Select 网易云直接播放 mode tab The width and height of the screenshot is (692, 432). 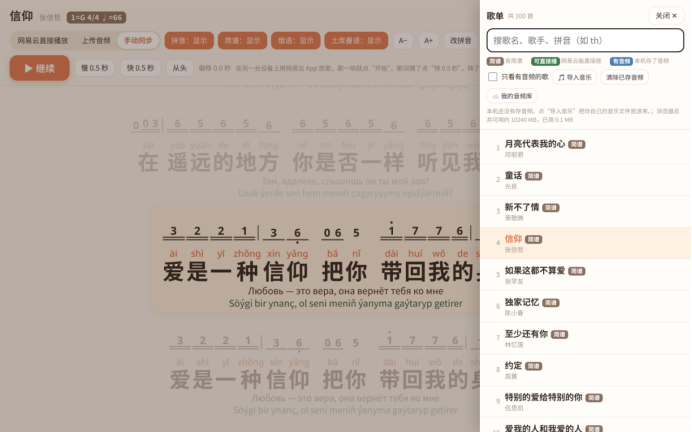click(x=43, y=41)
